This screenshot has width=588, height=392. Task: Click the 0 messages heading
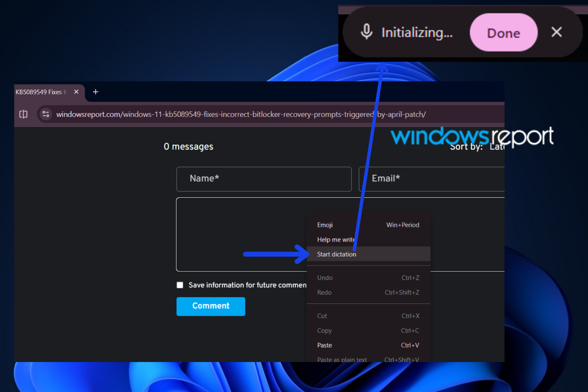pos(188,147)
